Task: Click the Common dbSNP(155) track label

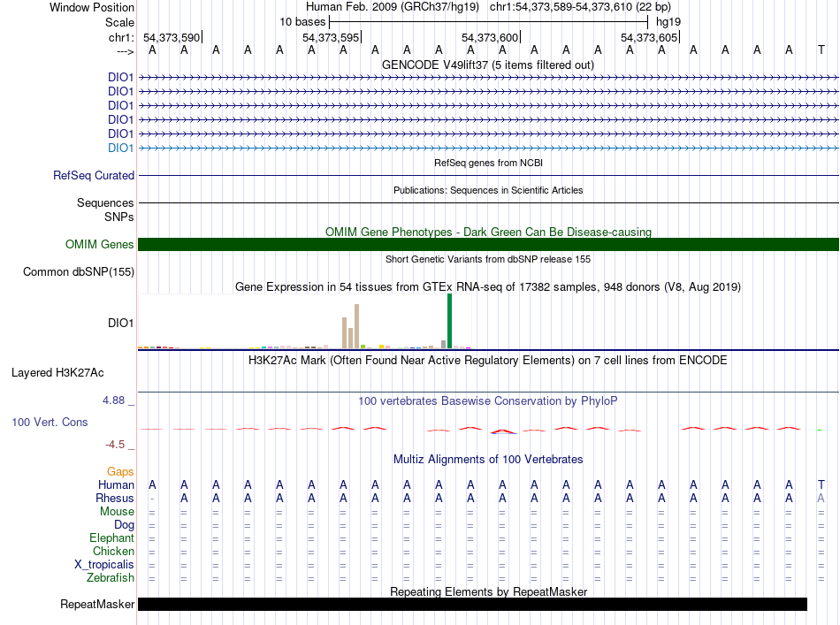Action: [79, 272]
